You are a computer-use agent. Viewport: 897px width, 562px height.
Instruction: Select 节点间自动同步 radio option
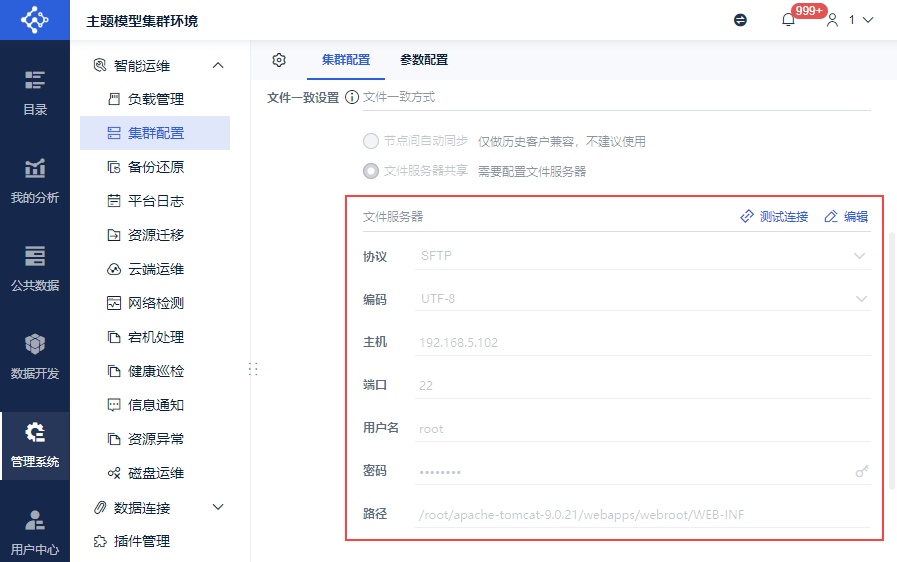(371, 141)
